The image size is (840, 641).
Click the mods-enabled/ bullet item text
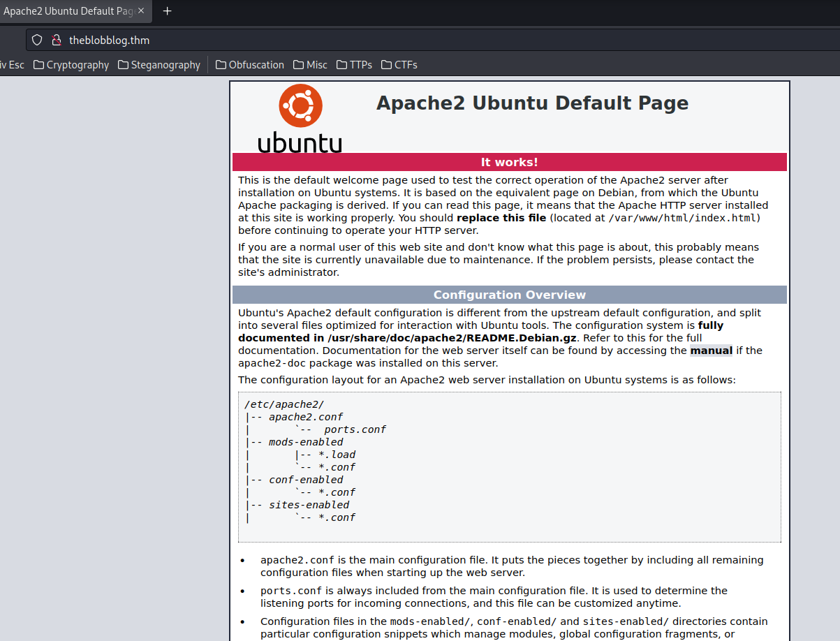[x=514, y=628]
